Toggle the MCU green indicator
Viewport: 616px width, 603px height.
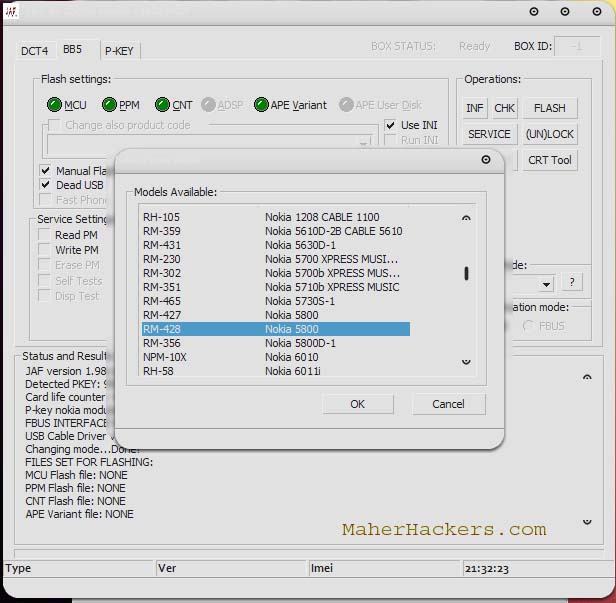54,105
